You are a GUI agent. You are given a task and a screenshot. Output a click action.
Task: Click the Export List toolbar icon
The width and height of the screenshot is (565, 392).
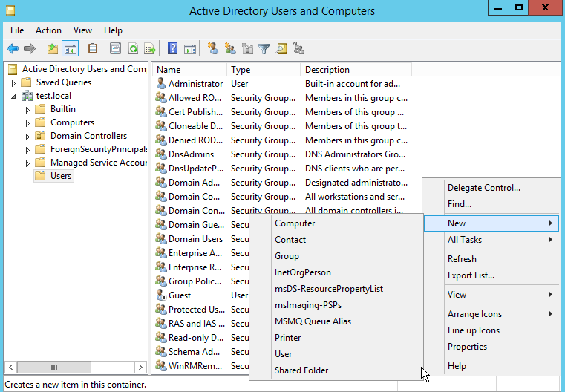click(149, 49)
